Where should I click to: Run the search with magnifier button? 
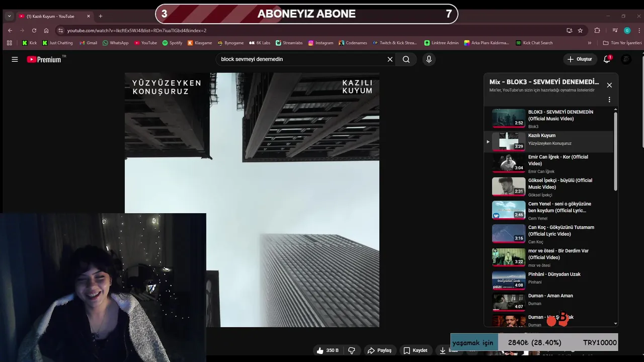406,59
